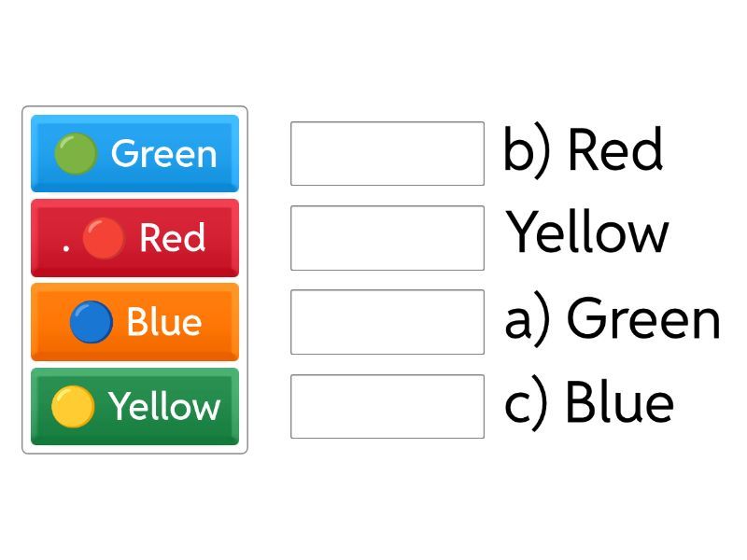Pick the "Yellow" text on the green tile

164,407
